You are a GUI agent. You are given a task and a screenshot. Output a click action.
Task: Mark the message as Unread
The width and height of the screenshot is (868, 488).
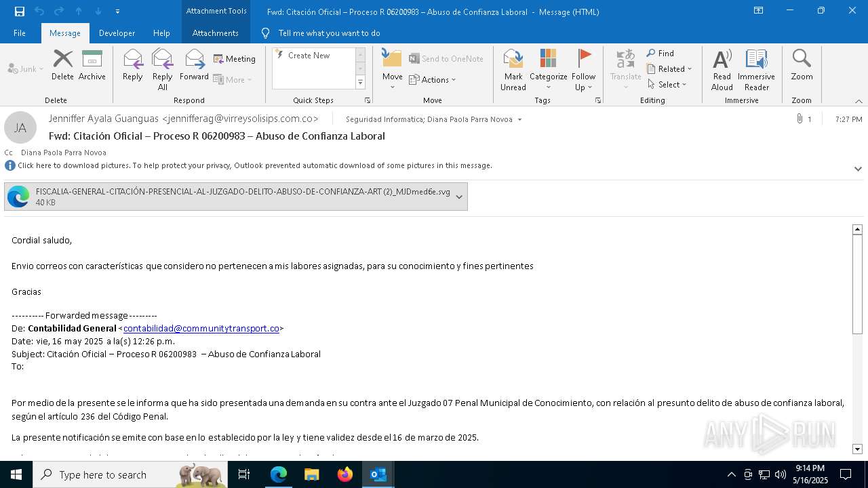click(x=513, y=69)
